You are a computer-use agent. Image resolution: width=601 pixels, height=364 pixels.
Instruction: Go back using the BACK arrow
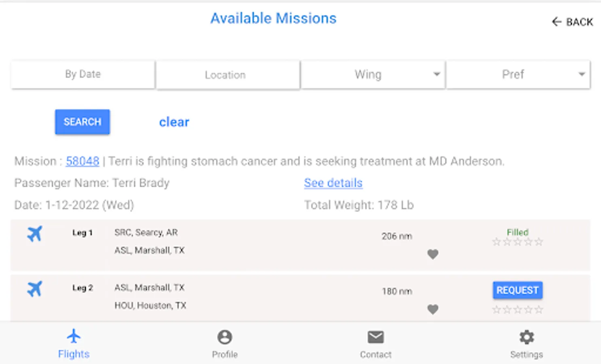572,22
